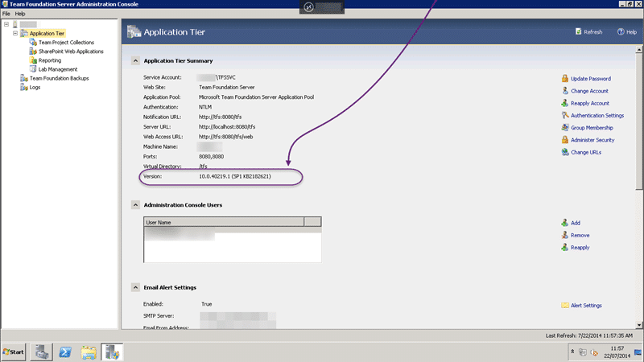Select the Application Tier tree node

point(47,33)
